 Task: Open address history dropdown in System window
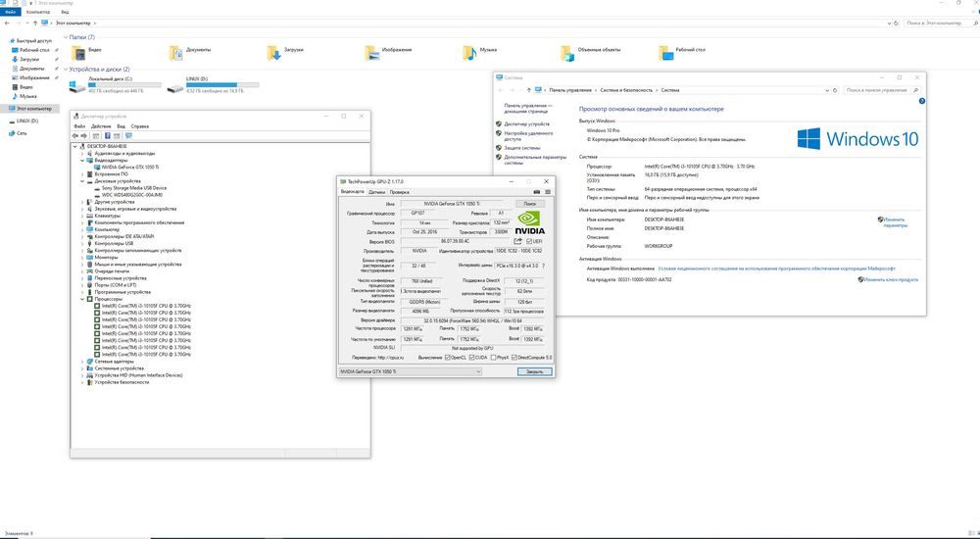pos(827,90)
